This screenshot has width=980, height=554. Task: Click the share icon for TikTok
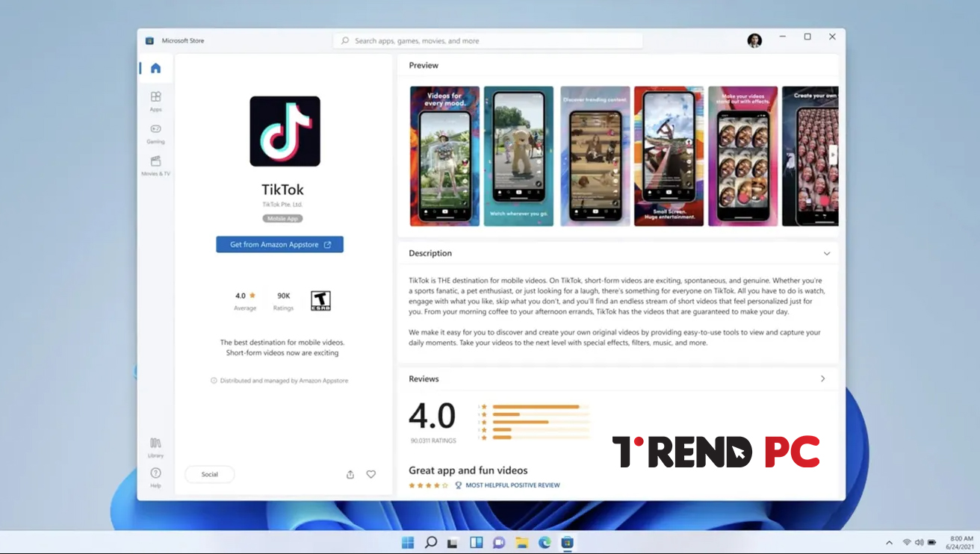point(350,474)
